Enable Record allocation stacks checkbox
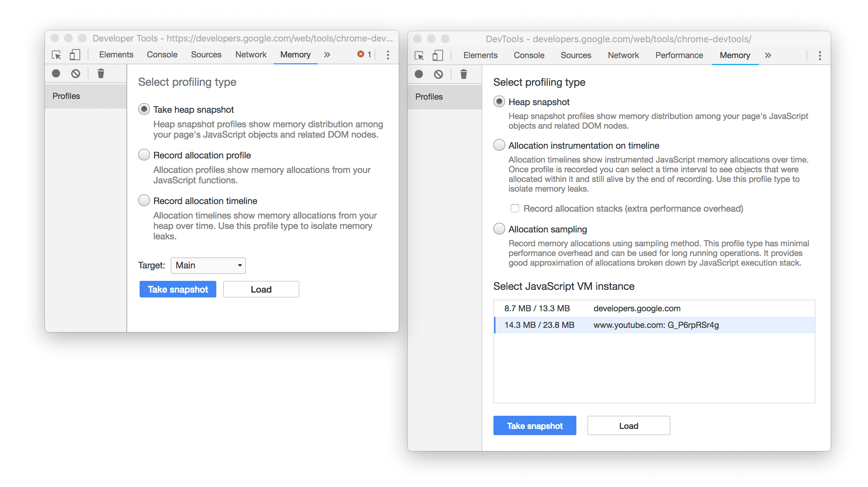This screenshot has width=868, height=487. click(514, 208)
